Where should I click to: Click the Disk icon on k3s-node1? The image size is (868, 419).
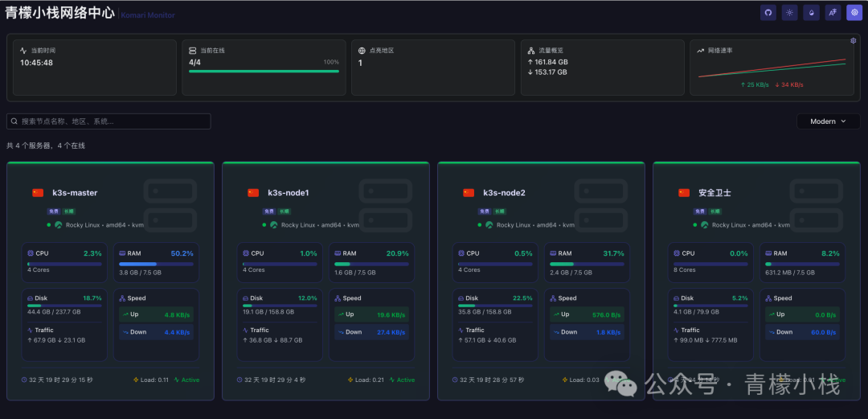tap(246, 298)
